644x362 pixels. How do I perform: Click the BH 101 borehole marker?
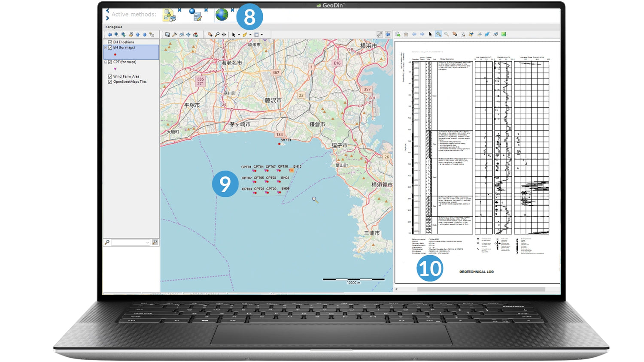point(279,144)
